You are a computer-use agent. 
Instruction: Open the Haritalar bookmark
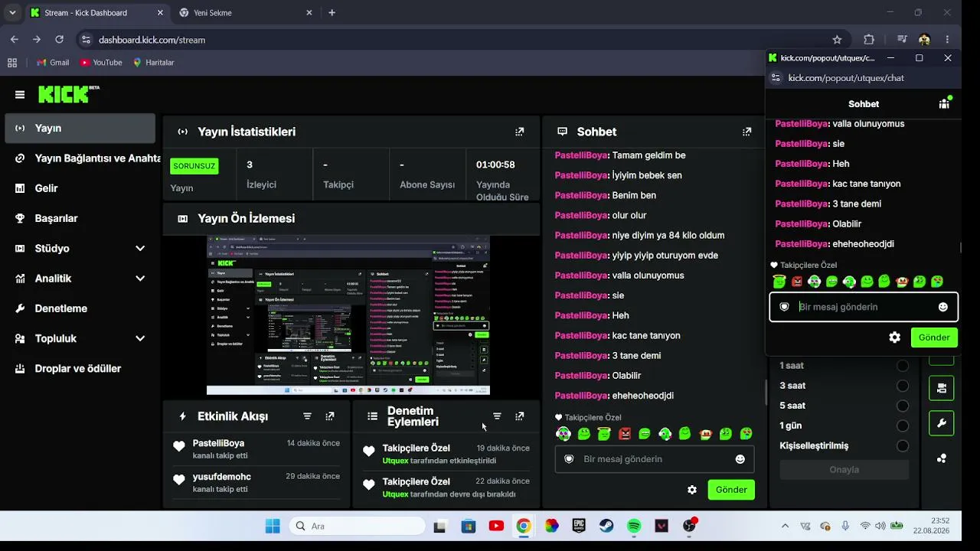pos(153,63)
